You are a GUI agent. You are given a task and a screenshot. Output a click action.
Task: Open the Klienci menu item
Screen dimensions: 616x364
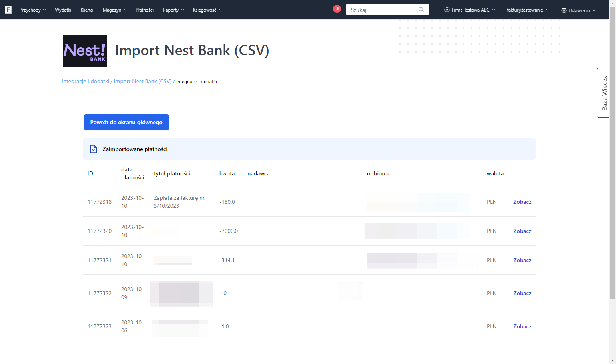87,10
